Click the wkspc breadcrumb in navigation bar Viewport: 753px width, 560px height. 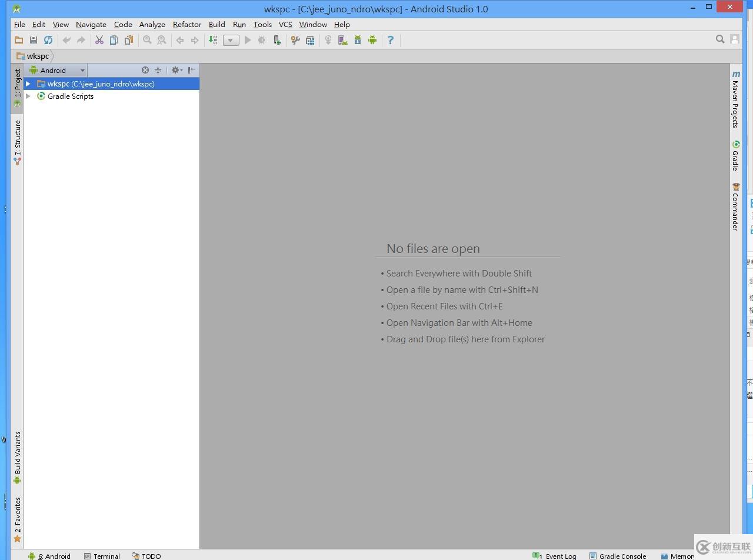(x=34, y=56)
